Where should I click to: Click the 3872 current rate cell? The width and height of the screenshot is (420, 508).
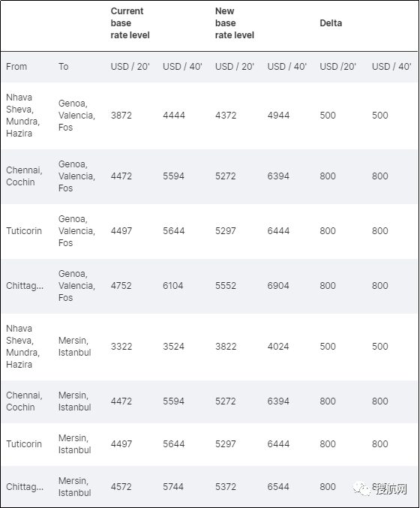[x=121, y=116]
